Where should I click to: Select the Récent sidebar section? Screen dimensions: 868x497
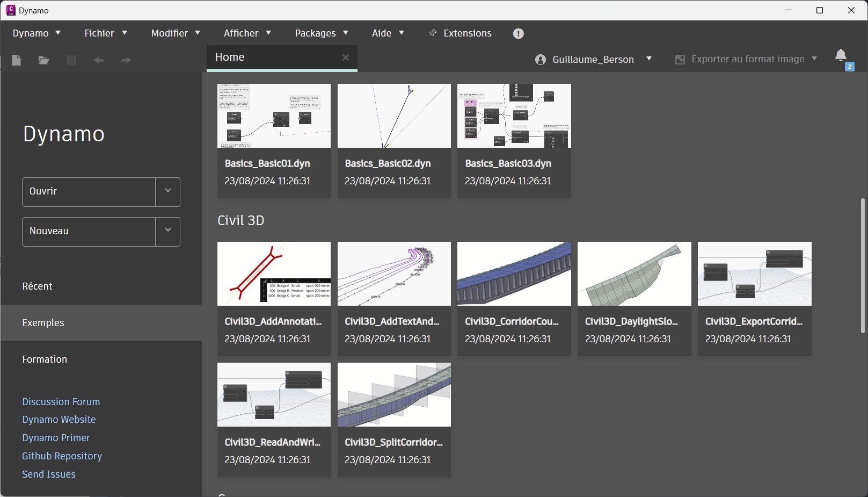click(x=37, y=286)
